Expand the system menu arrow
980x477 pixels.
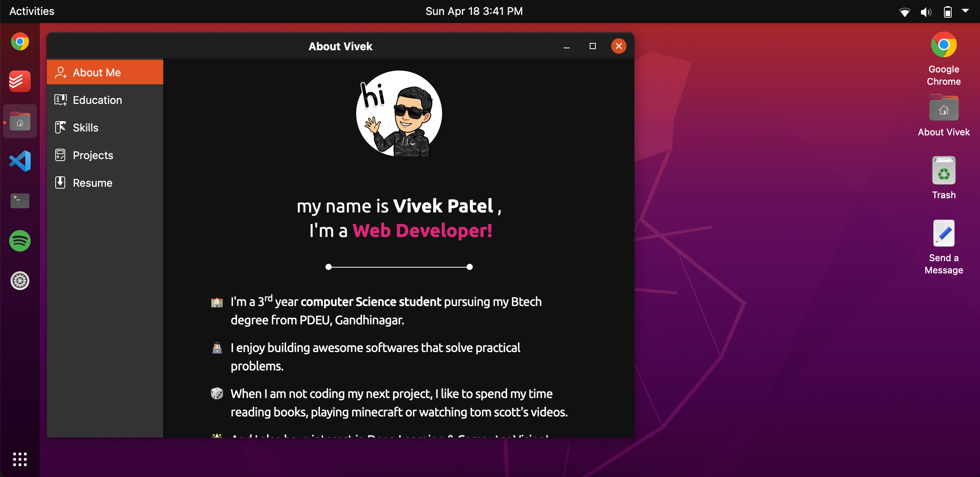pyautogui.click(x=965, y=11)
